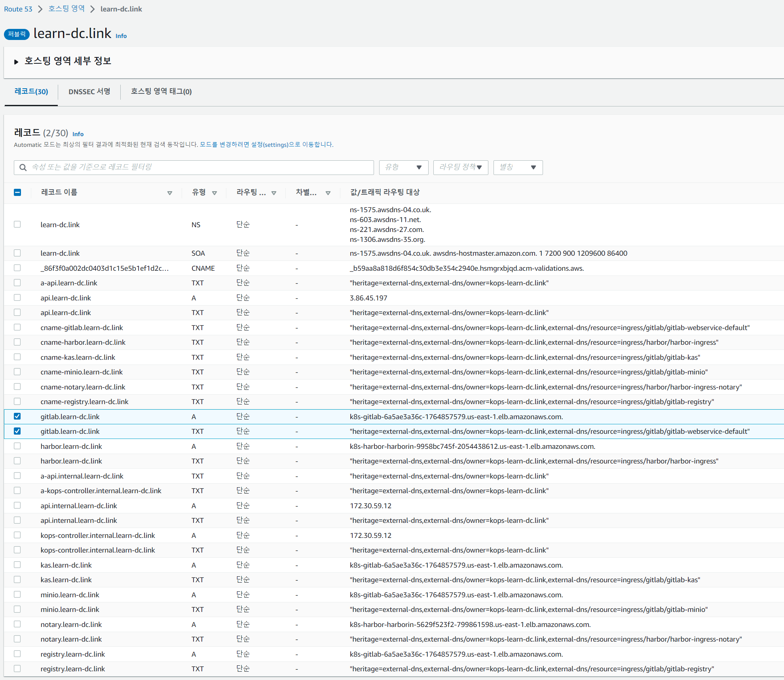Click the search magnifier icon in filter box
The width and height of the screenshot is (784, 680).
pos(23,167)
